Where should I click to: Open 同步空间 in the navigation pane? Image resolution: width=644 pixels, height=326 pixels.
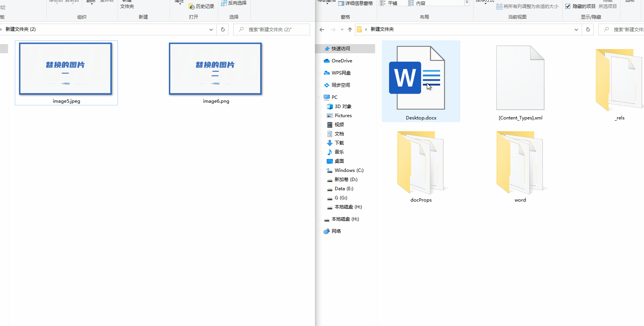tap(340, 85)
